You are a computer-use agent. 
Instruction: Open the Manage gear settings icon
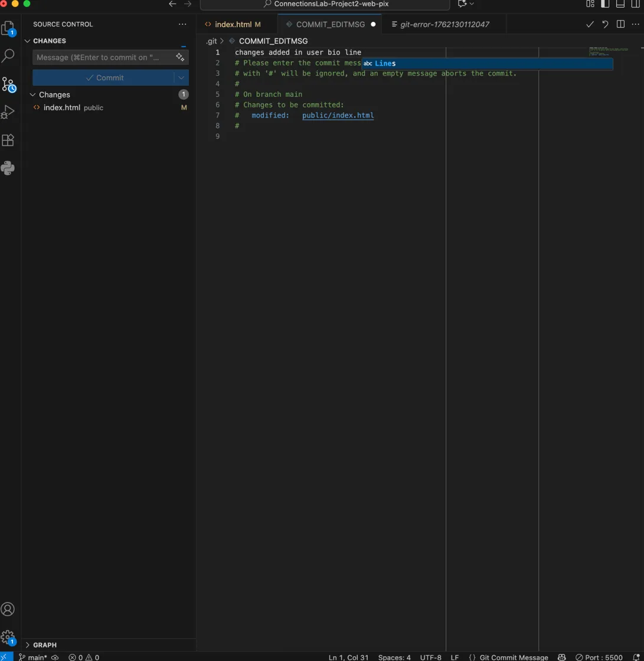pos(8,637)
